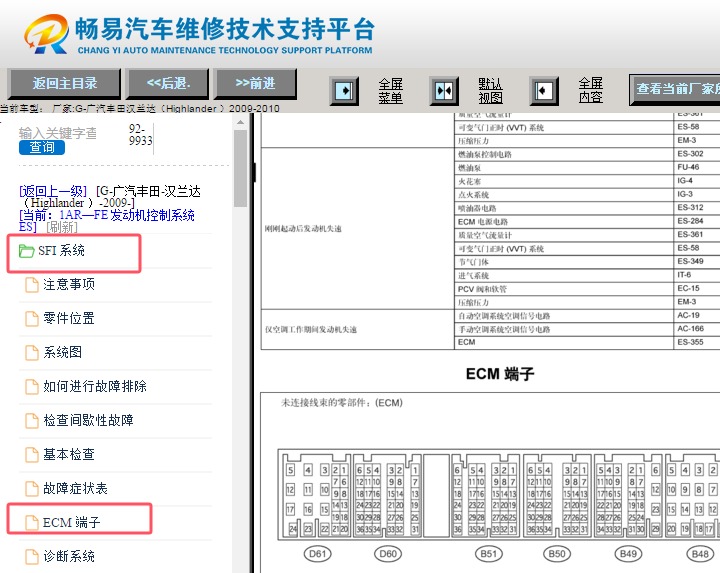Select the 全屏菜单 label
Screen dimensions: 720x573
[391, 90]
